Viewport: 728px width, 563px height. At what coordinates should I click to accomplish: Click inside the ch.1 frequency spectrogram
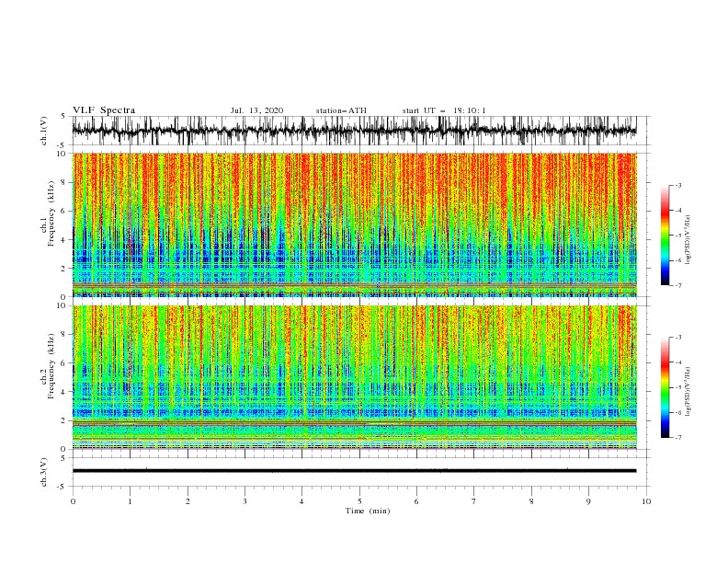(x=354, y=224)
